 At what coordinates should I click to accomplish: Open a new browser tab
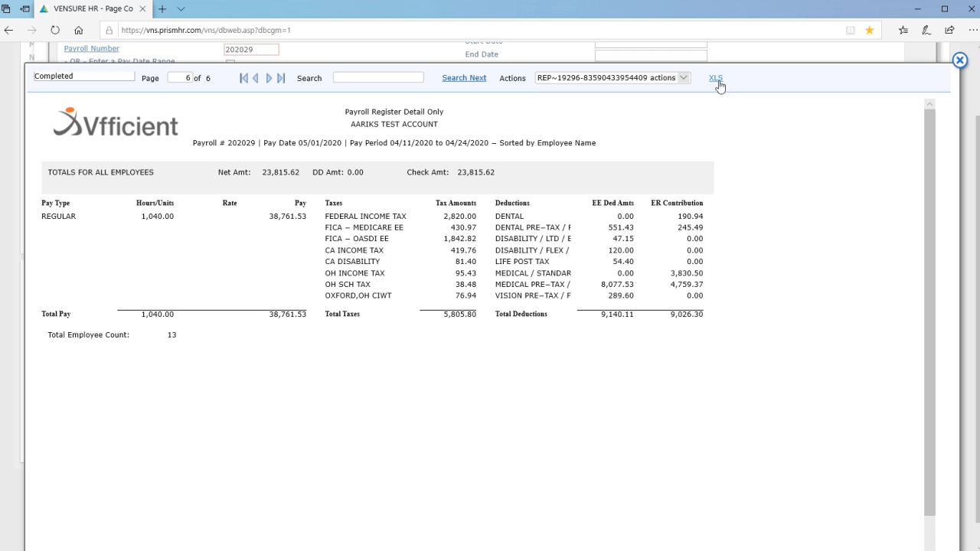point(162,9)
